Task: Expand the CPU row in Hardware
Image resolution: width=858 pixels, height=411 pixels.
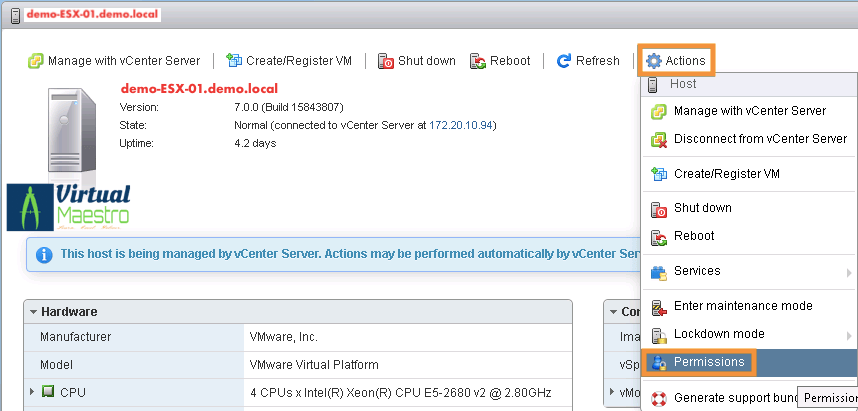Action: [32, 391]
